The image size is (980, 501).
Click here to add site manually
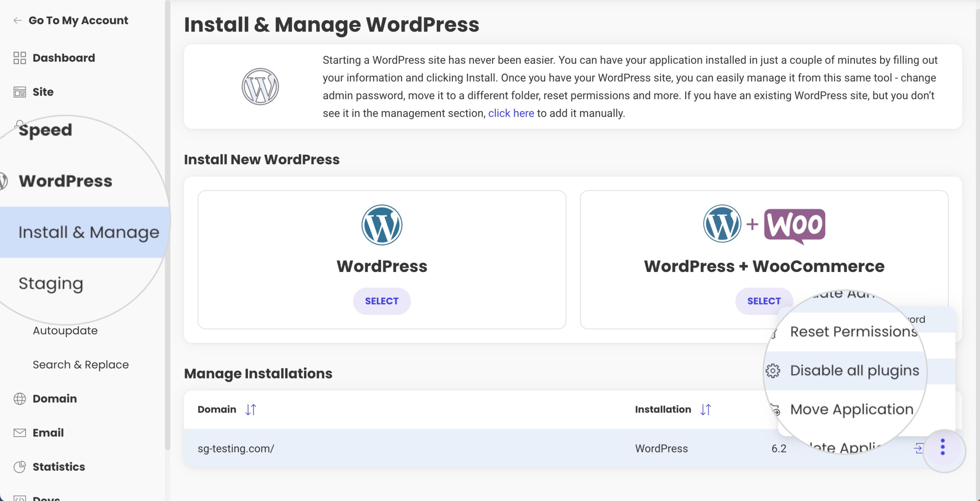pyautogui.click(x=511, y=113)
